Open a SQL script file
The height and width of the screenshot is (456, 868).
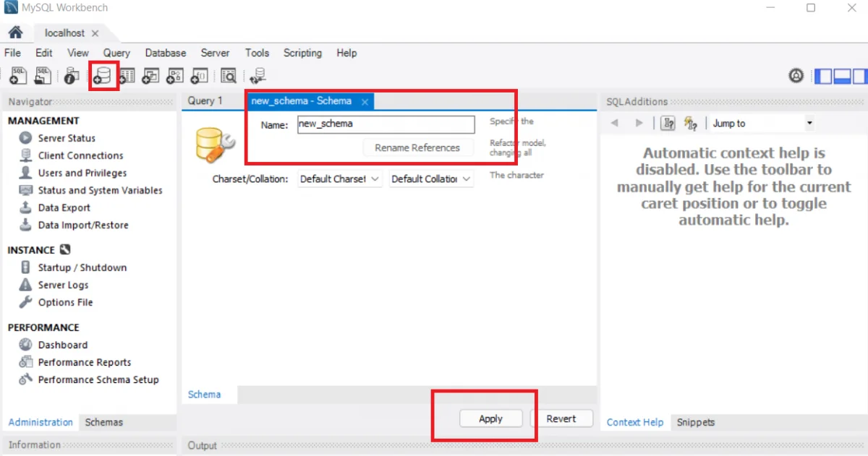coord(42,75)
